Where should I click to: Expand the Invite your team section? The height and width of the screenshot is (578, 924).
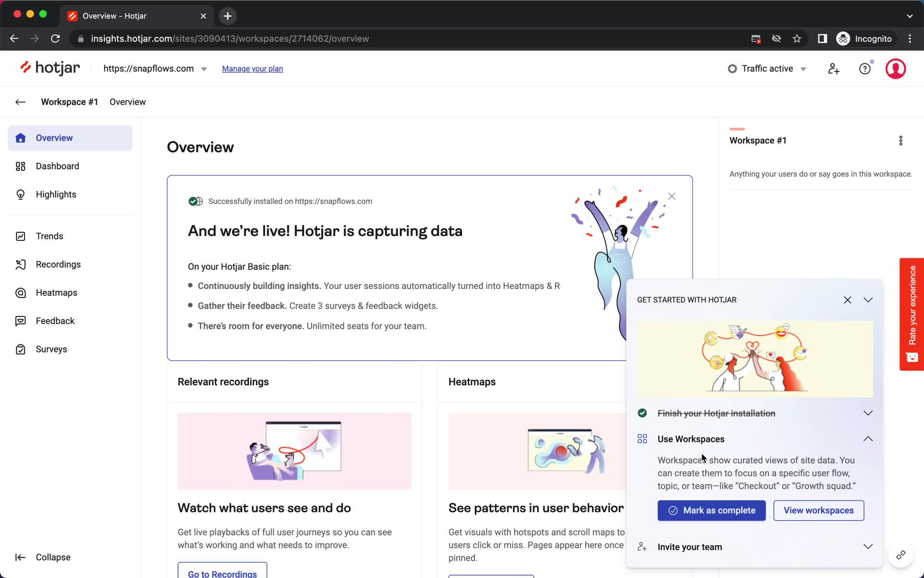coord(870,547)
